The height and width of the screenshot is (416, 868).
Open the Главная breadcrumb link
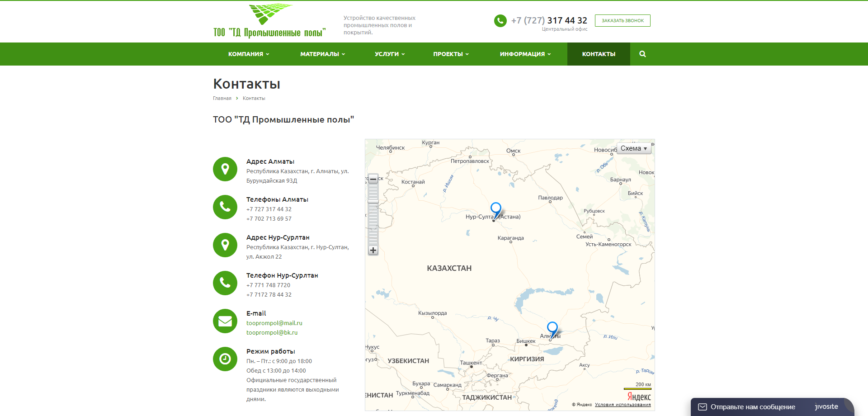pos(222,98)
